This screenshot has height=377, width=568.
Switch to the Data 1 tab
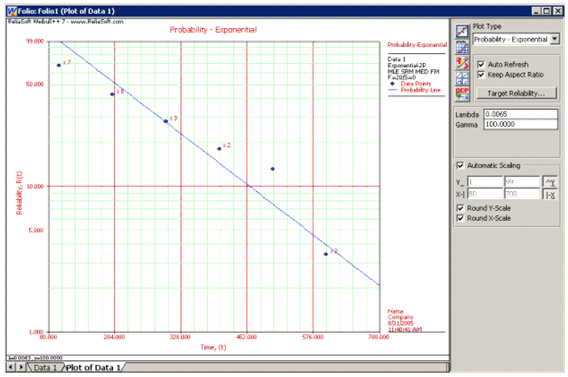tap(44, 368)
